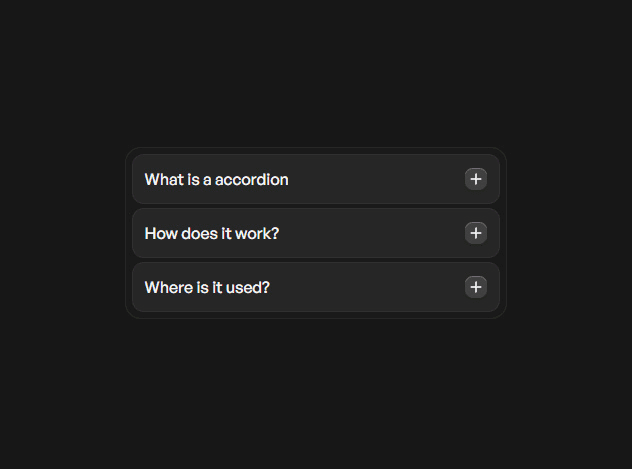The width and height of the screenshot is (632, 469).
Task: Open the question about how it works
Action: coord(315,233)
